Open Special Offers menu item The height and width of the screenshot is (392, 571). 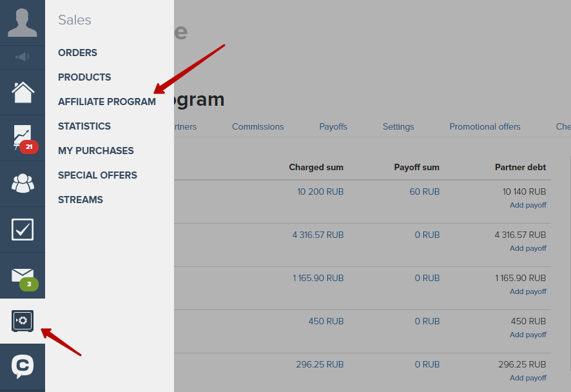pyautogui.click(x=97, y=175)
